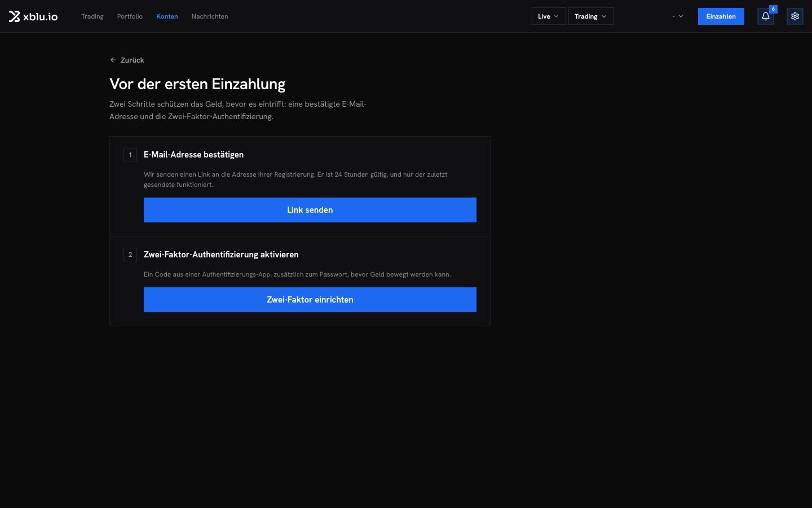Expand the Trading mode dropdown
This screenshot has width=812, height=508.
(x=591, y=16)
